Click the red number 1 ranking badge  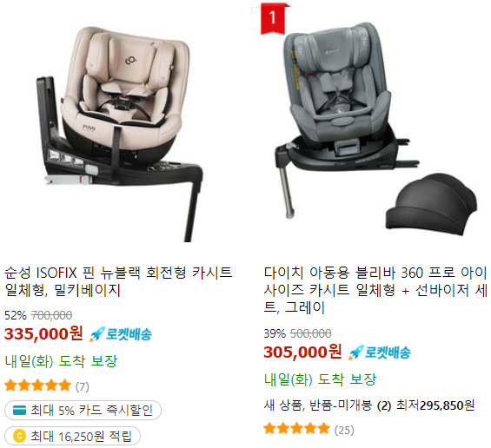[x=273, y=18]
